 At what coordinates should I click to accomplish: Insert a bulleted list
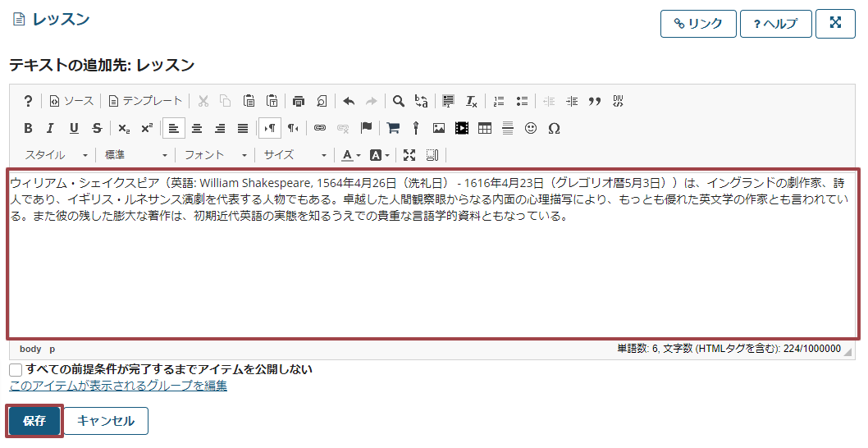[x=522, y=101]
